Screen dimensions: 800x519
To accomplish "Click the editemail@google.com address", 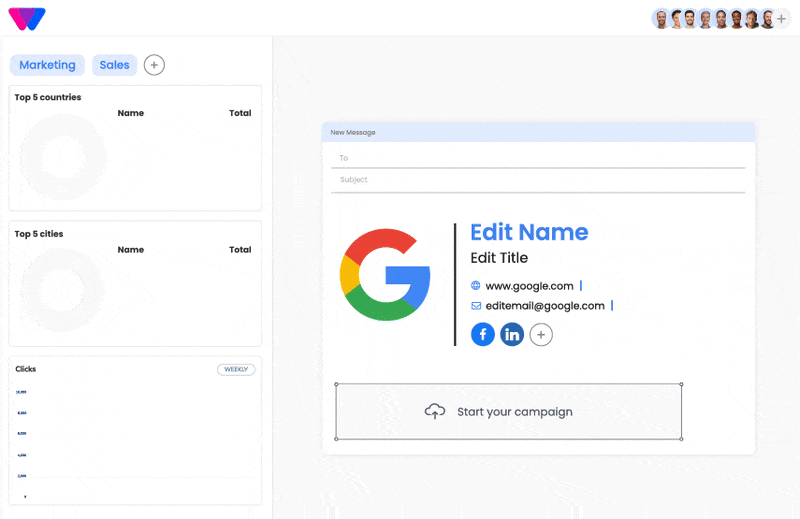I will coord(545,306).
